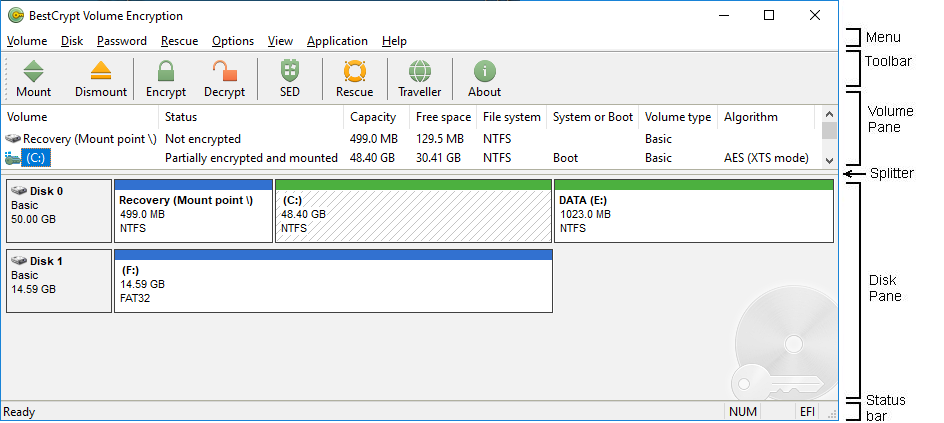944x423 pixels.
Task: Select the (C:) volume row label
Action: 36,158
